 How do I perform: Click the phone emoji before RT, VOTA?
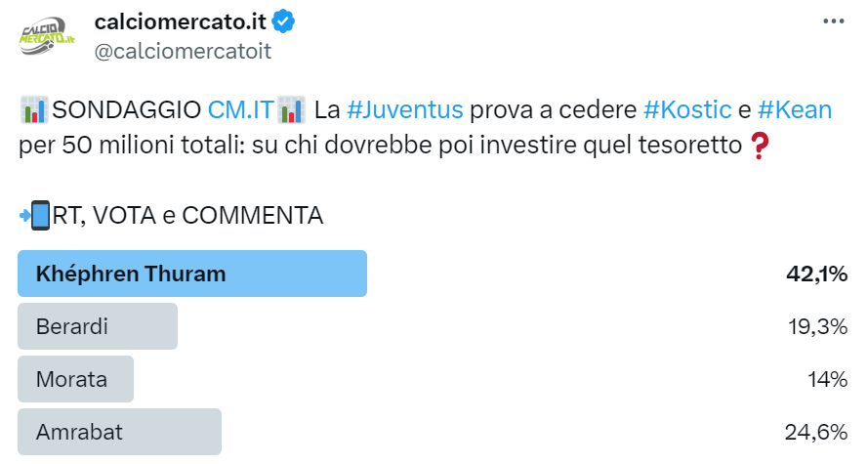(35, 214)
